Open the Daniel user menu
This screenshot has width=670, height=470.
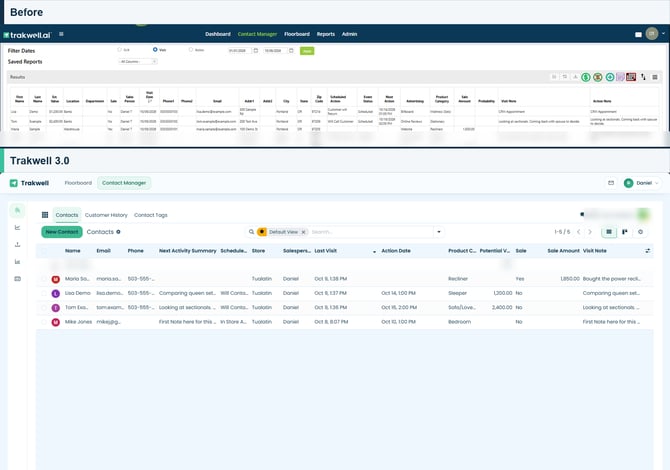click(x=641, y=183)
